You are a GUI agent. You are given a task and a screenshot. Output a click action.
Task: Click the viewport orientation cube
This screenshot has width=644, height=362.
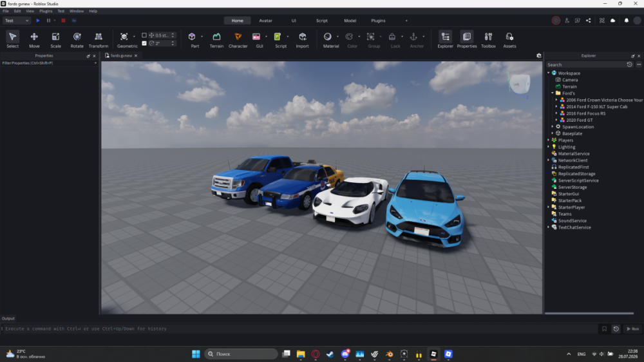[520, 84]
